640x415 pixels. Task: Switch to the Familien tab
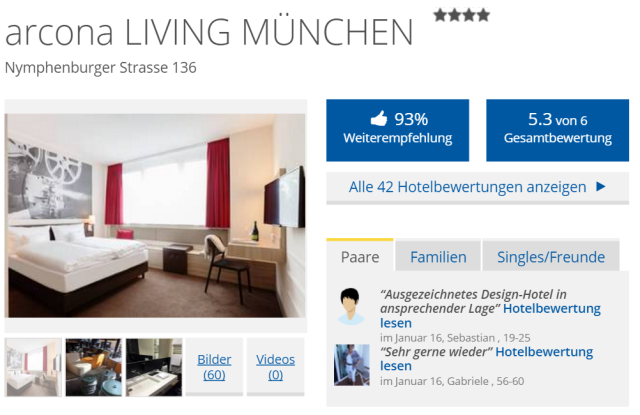pyautogui.click(x=438, y=257)
